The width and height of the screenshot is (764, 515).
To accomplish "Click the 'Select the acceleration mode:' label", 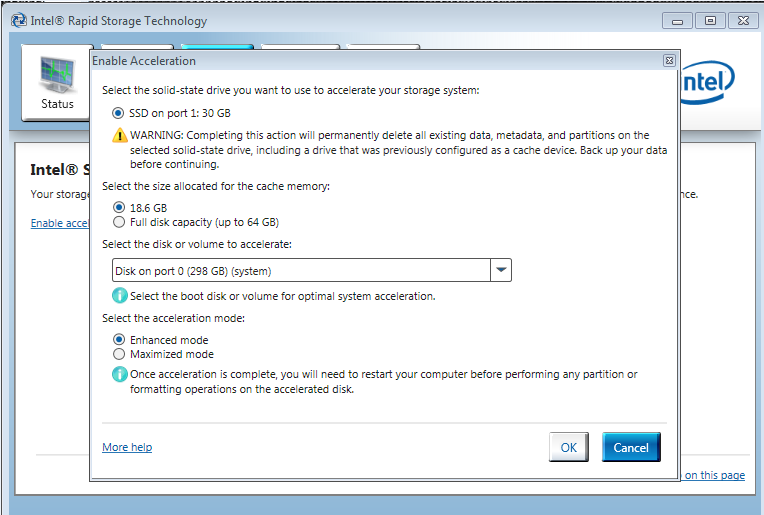I will [x=173, y=318].
